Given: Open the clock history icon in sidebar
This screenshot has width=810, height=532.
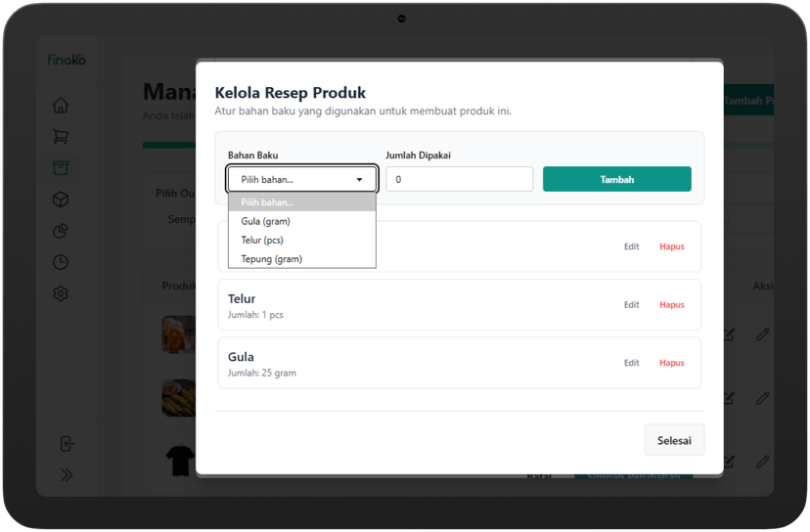Looking at the screenshot, I should coord(61,262).
